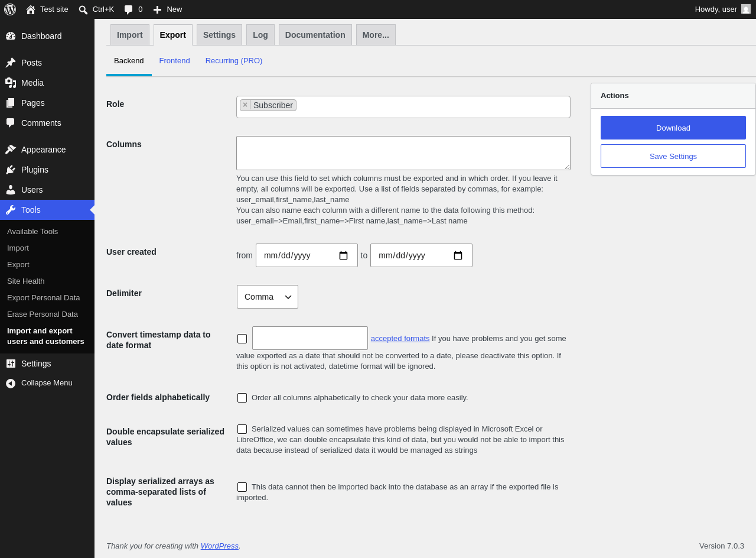Enable Convert timestamp data checkbox
The height and width of the screenshot is (558, 756).
pos(242,339)
